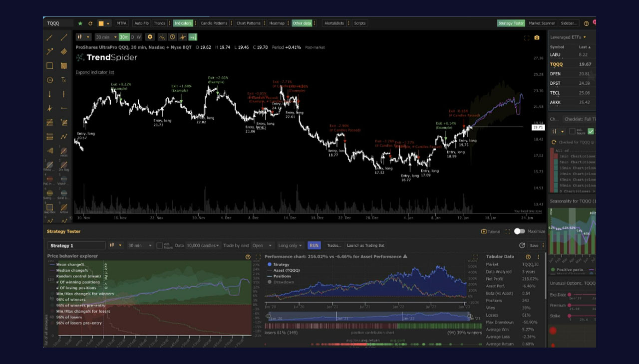Open chart settings with the gear icon
639x364 pixels.
pyautogui.click(x=150, y=37)
